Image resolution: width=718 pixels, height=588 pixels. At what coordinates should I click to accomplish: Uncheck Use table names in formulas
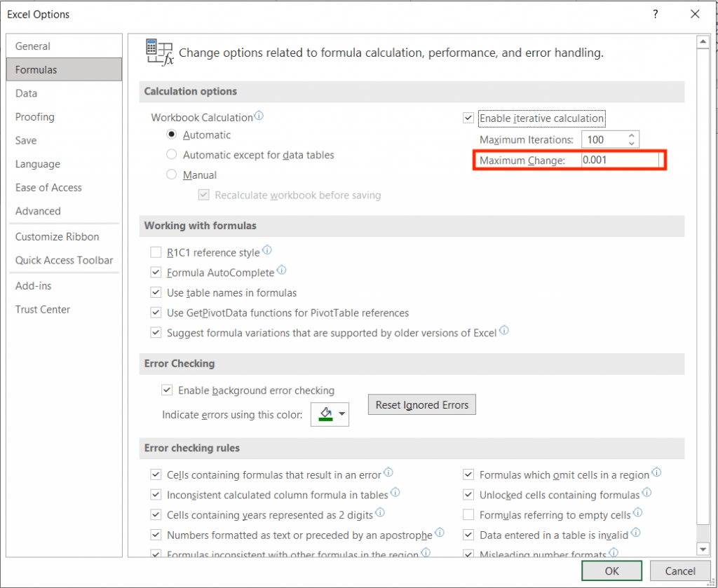coord(156,292)
